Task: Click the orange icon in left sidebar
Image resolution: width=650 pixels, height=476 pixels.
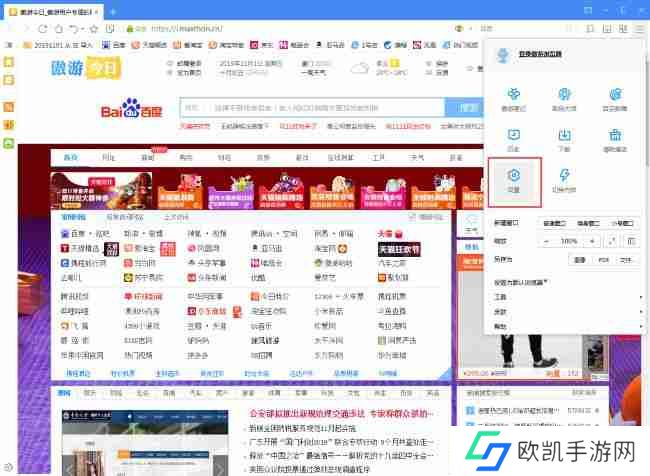Action: [8, 107]
